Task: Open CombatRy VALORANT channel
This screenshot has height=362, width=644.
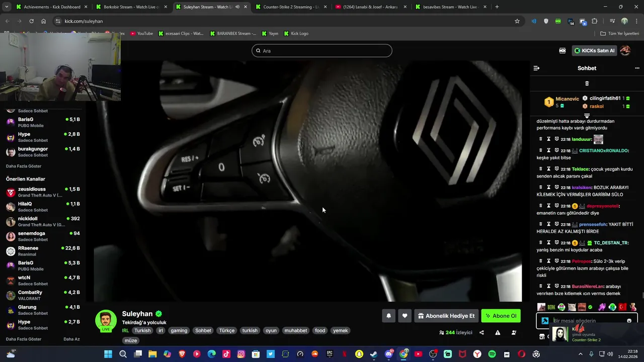Action: (43, 295)
